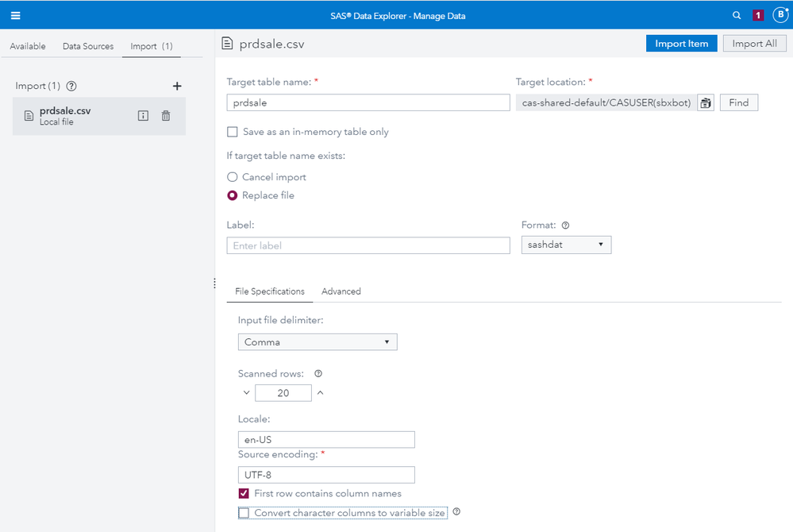Click the Target table name field
Screen dimensions: 793x532
coord(368,102)
